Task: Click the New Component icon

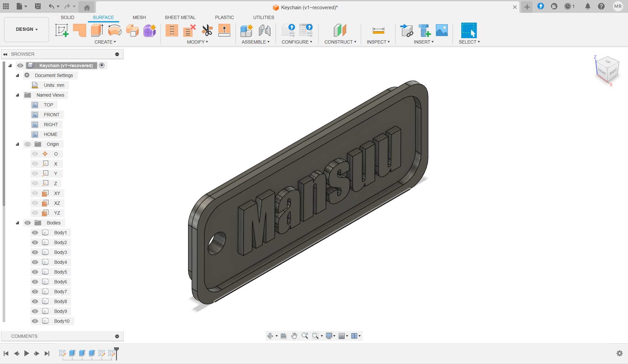Action: coord(246,30)
